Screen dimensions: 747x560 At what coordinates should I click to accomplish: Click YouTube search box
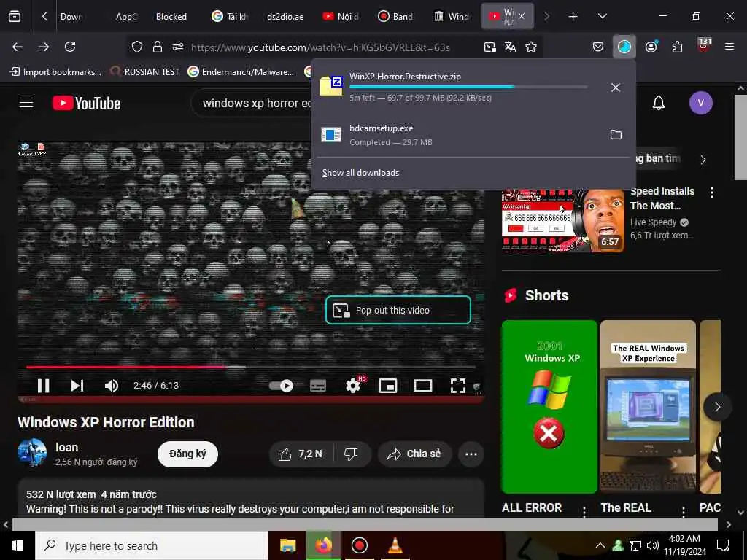258,103
